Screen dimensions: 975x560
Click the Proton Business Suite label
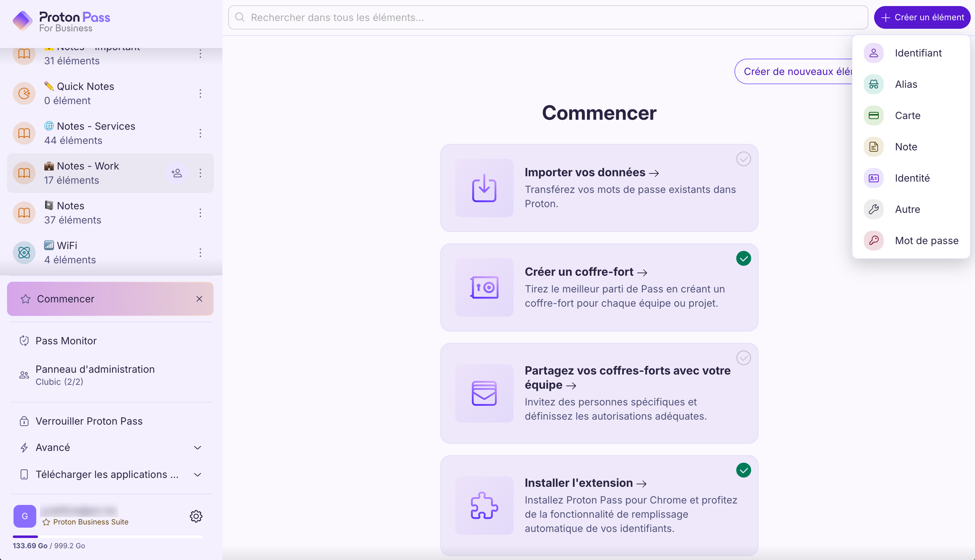[x=91, y=522]
